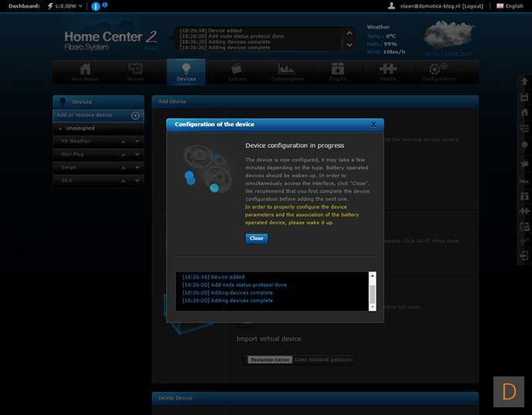Click the right sidebar plugins icon
Screen dimensions: 532x415
coord(524,196)
